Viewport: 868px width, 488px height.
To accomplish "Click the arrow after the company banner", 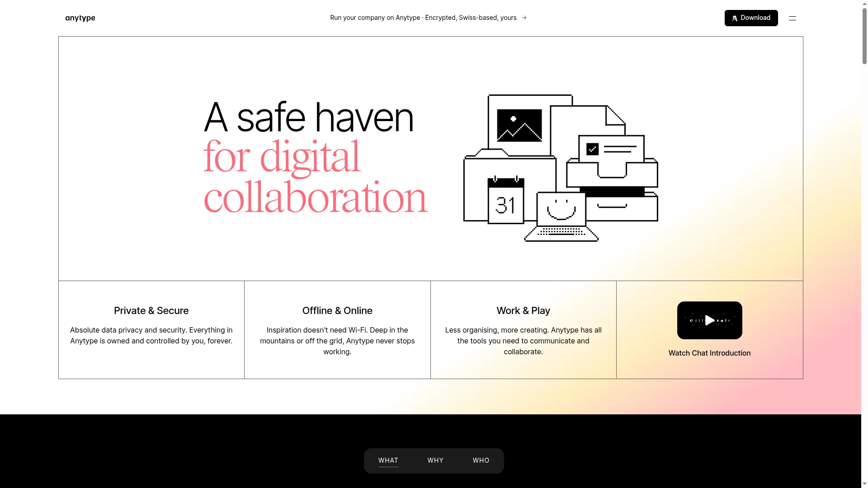I will (524, 18).
